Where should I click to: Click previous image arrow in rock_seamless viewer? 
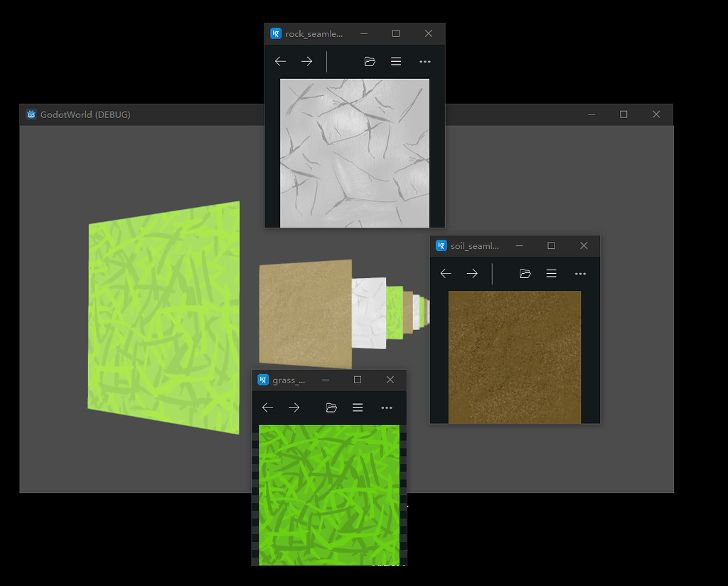[279, 61]
